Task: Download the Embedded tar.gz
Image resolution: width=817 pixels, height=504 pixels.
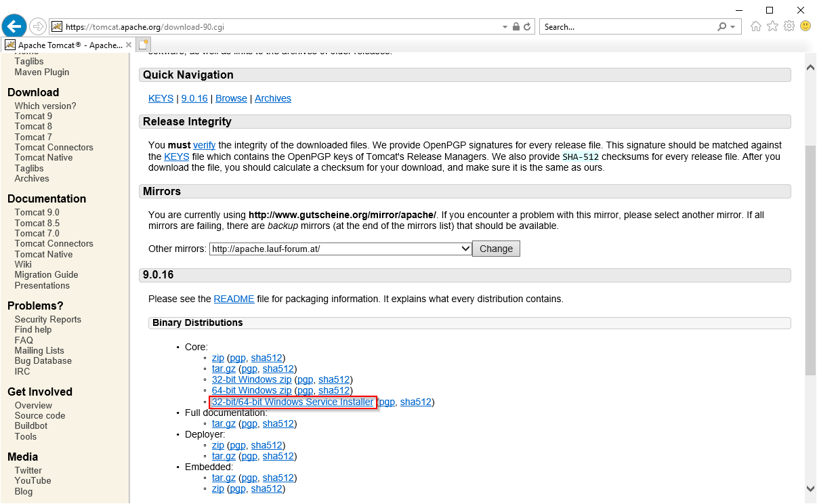Action: pos(224,478)
